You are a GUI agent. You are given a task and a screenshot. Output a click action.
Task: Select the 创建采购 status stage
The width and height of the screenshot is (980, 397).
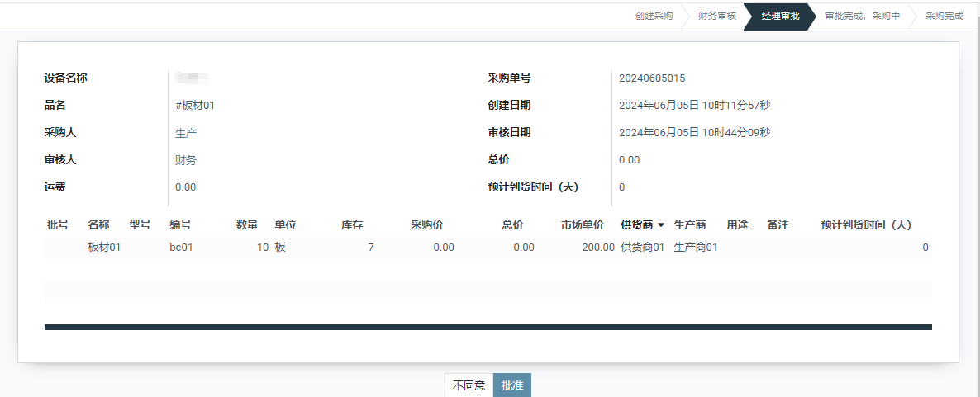654,16
